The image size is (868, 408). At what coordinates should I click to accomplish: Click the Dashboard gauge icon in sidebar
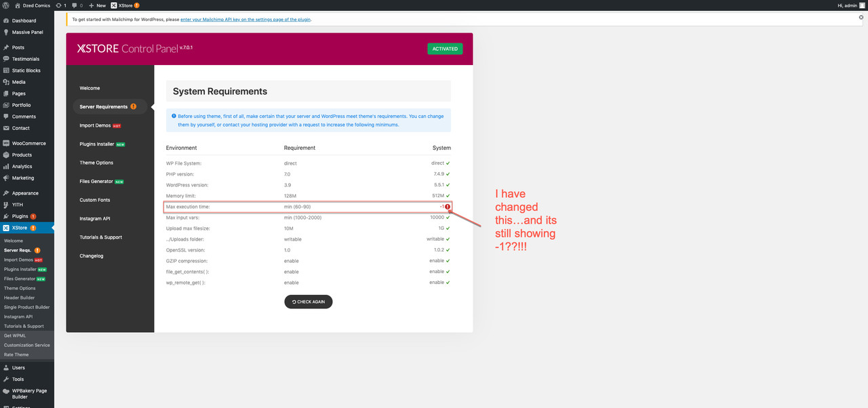click(6, 21)
